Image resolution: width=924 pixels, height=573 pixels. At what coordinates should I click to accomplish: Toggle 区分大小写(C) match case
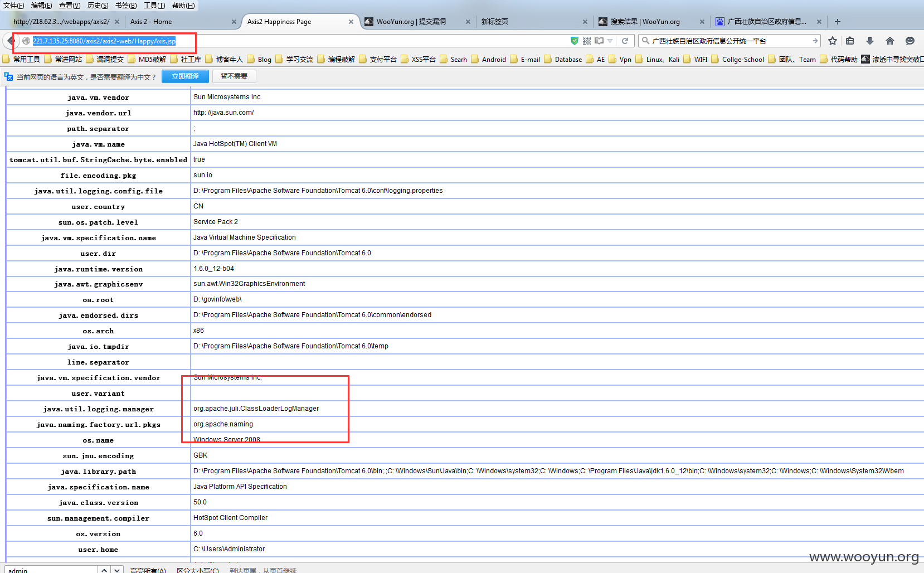198,570
